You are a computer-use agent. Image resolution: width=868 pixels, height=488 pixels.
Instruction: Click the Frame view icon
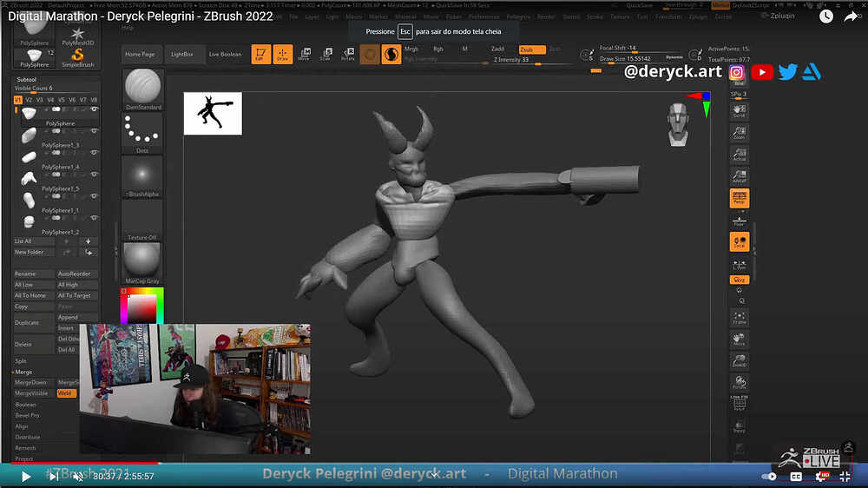[739, 318]
